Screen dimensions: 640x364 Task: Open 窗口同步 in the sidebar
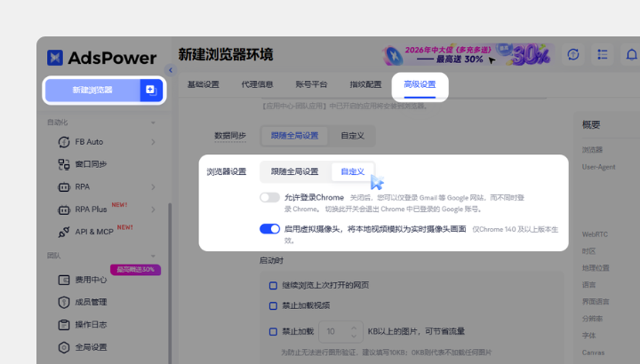pos(91,164)
